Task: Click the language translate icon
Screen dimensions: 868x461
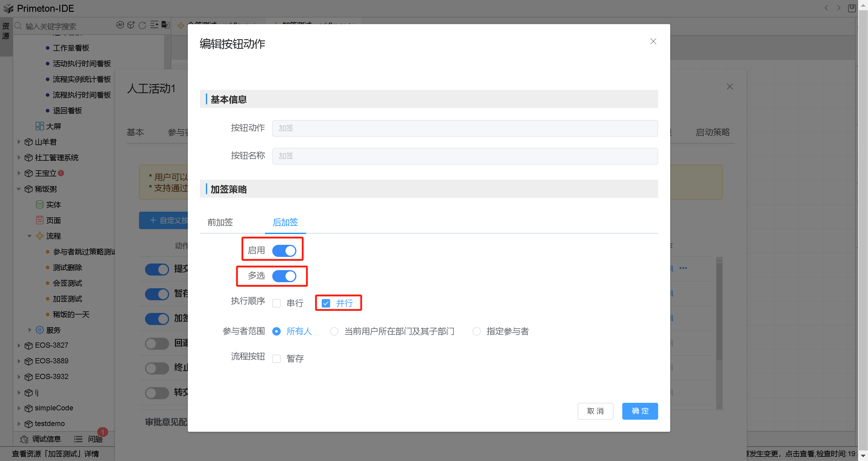Action: 165,25
